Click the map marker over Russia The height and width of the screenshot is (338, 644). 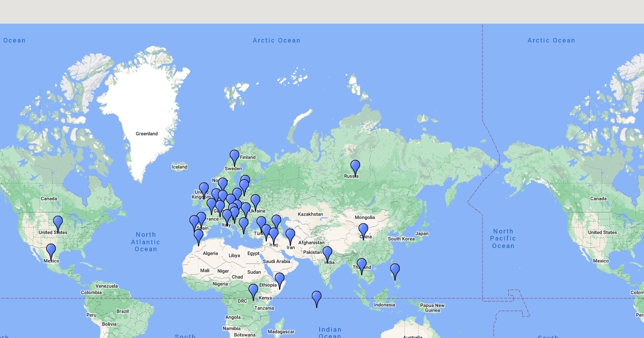pyautogui.click(x=355, y=167)
